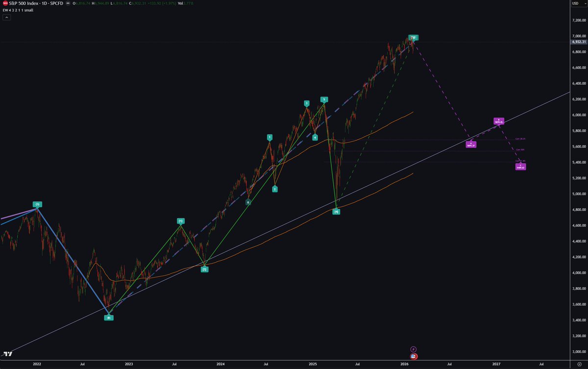
Task: Click the 2026 label on time axis
Action: coord(405,365)
